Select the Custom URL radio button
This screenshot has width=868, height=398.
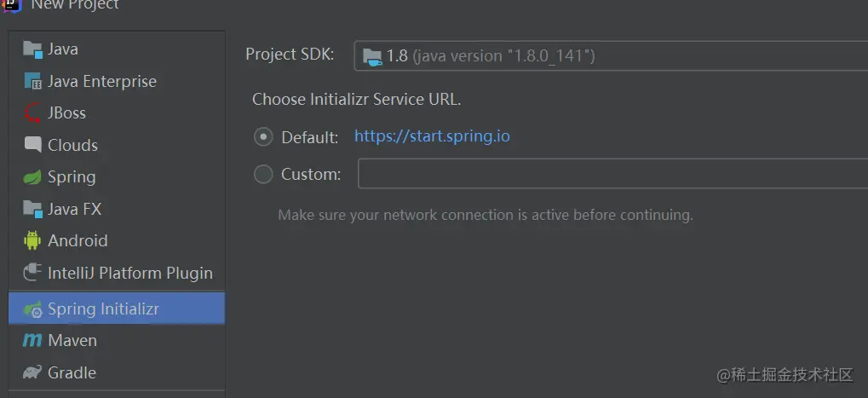pos(264,175)
